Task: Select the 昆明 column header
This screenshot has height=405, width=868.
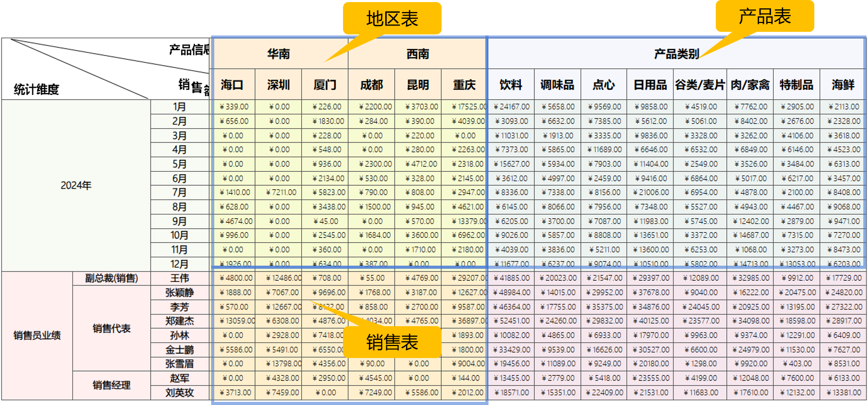Action: point(418,85)
